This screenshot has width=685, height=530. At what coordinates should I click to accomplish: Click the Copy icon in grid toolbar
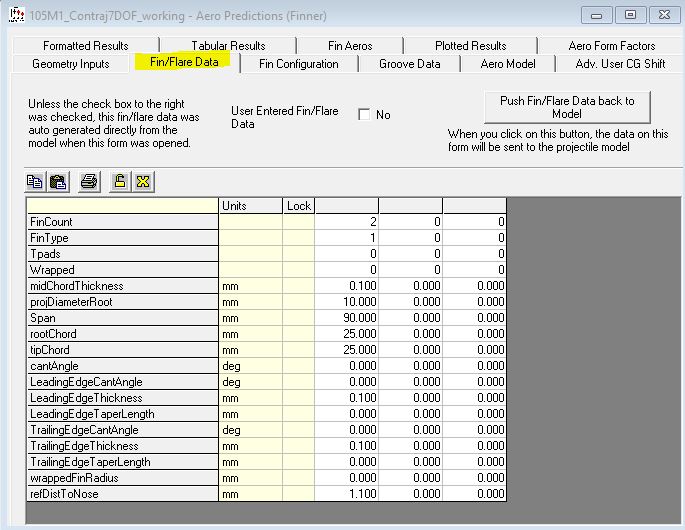pyautogui.click(x=35, y=181)
